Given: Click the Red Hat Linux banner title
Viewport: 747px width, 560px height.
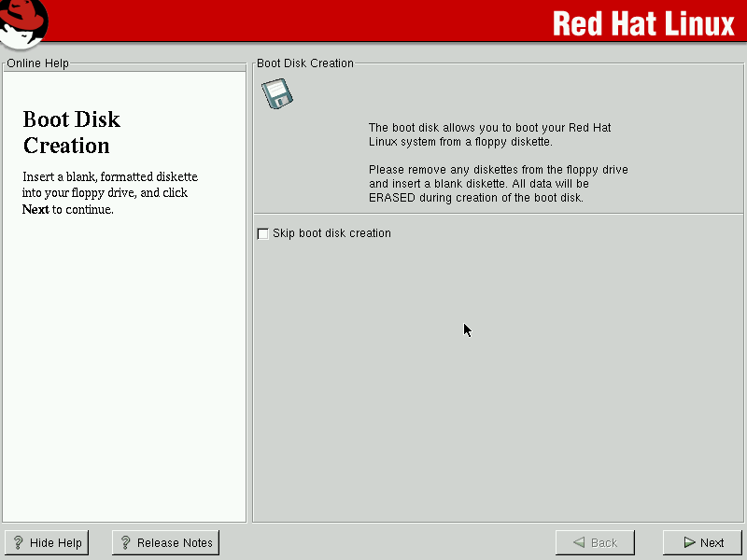Looking at the screenshot, I should (x=643, y=24).
